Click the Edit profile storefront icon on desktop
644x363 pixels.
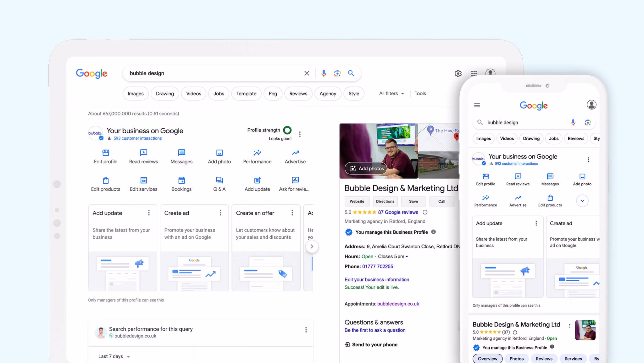click(106, 153)
